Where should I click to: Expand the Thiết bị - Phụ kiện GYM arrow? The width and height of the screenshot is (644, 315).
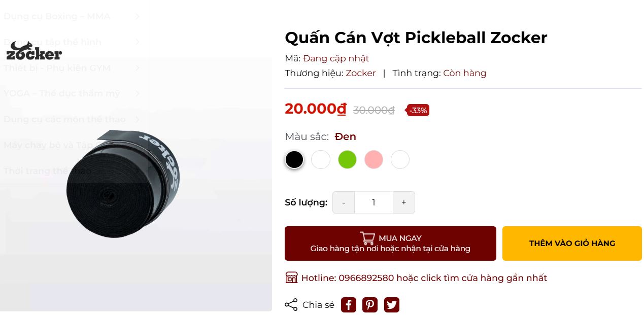click(x=138, y=68)
